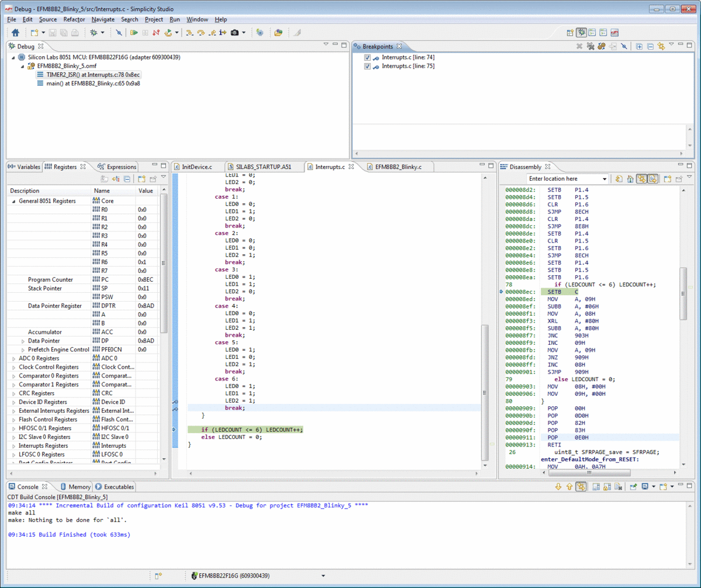The image size is (701, 588).
Task: Open the disassembly location dropdown
Action: pyautogui.click(x=604, y=179)
